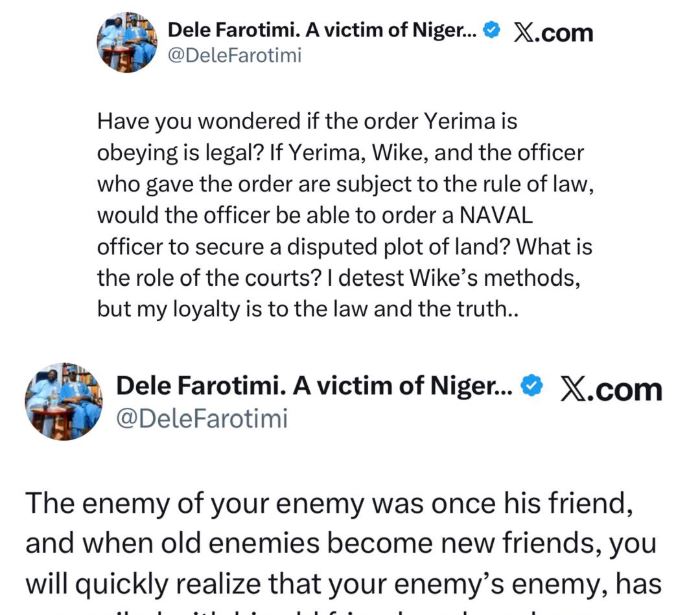Viewport: 677px width, 615px height.
Task: Click the verified badge on first tweet
Action: tap(491, 31)
